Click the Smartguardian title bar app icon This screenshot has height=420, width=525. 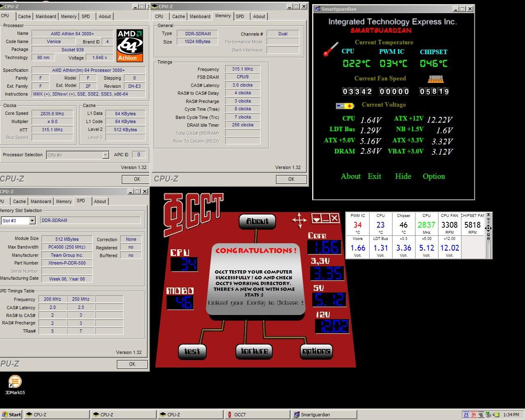317,9
